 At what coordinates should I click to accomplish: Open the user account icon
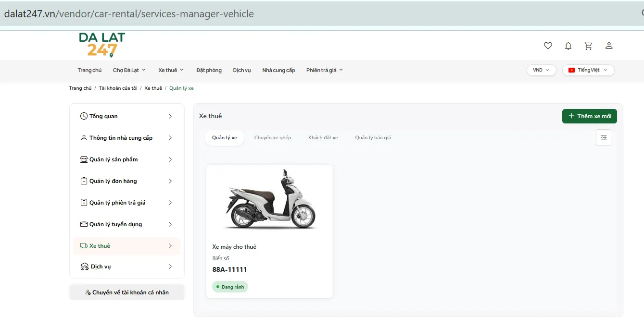pyautogui.click(x=609, y=46)
